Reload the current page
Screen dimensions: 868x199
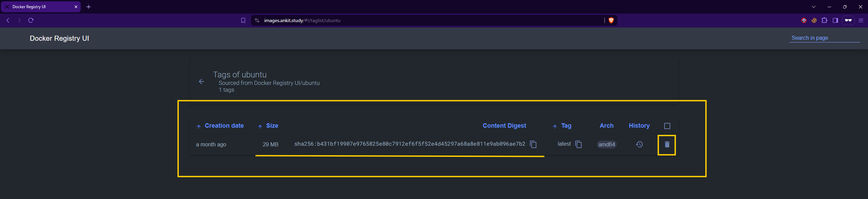tap(31, 20)
